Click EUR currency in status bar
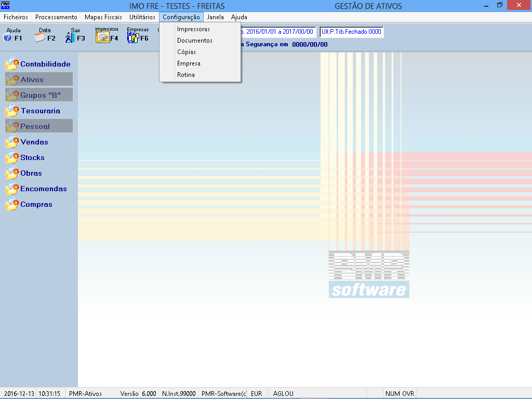Screen dimensions: 532x399 (257, 394)
